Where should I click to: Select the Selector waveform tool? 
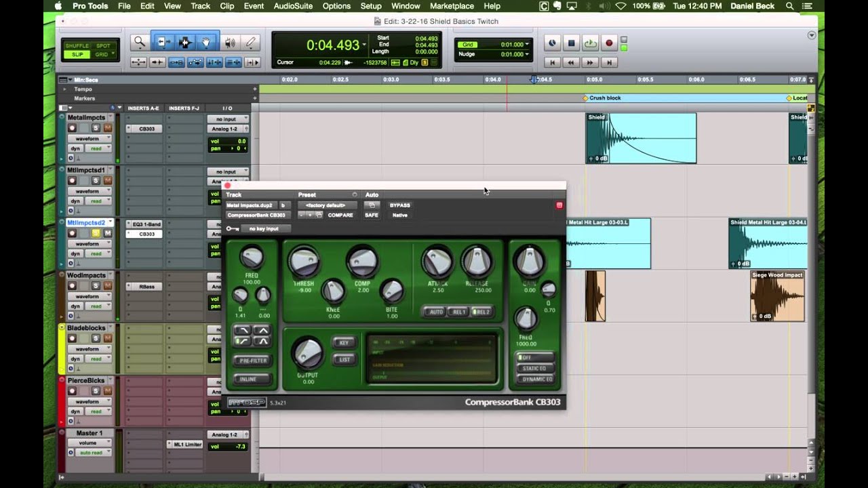click(185, 42)
